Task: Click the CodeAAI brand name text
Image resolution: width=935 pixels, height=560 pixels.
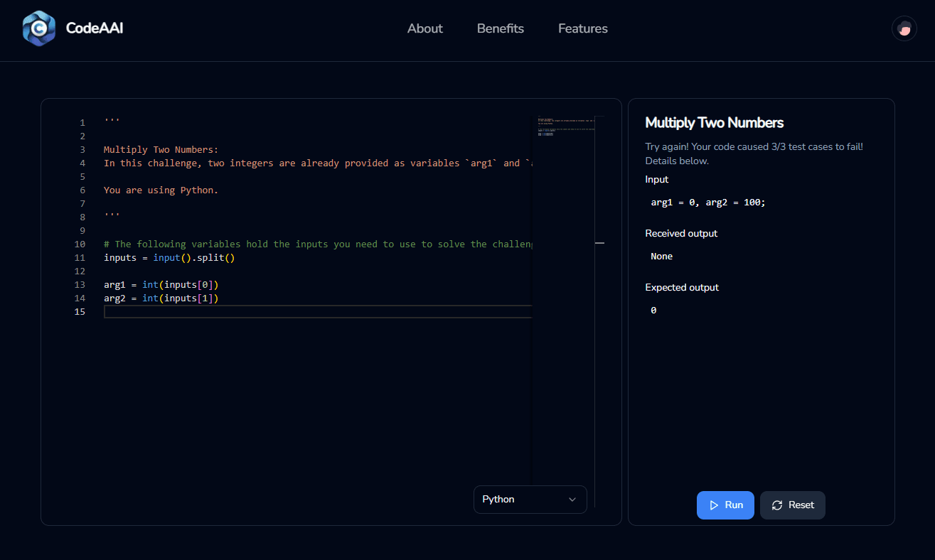Action: pyautogui.click(x=95, y=28)
